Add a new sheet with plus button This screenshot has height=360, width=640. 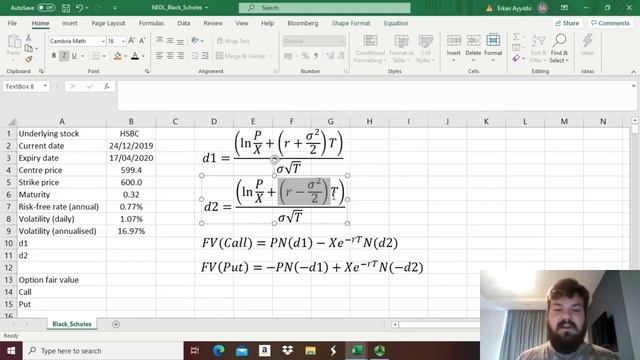(116, 324)
